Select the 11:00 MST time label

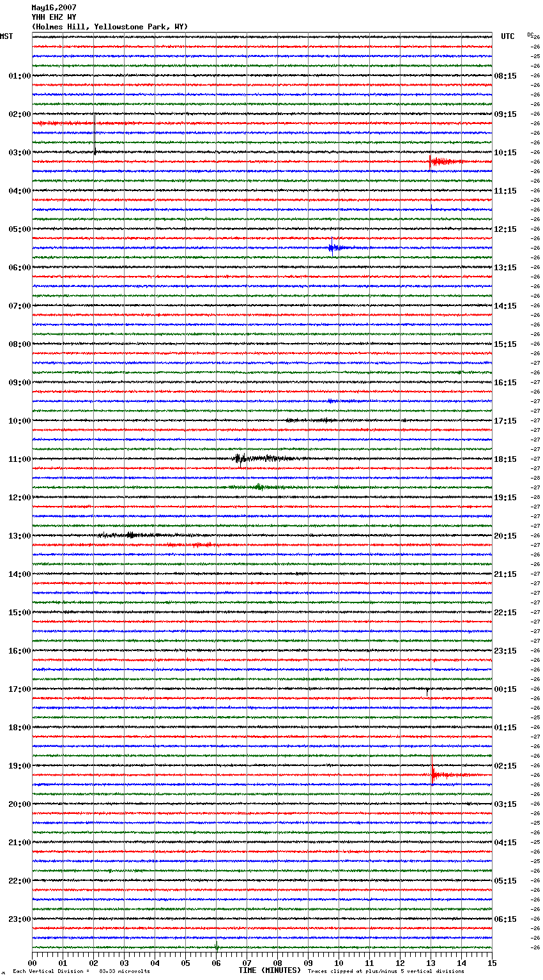(19, 459)
